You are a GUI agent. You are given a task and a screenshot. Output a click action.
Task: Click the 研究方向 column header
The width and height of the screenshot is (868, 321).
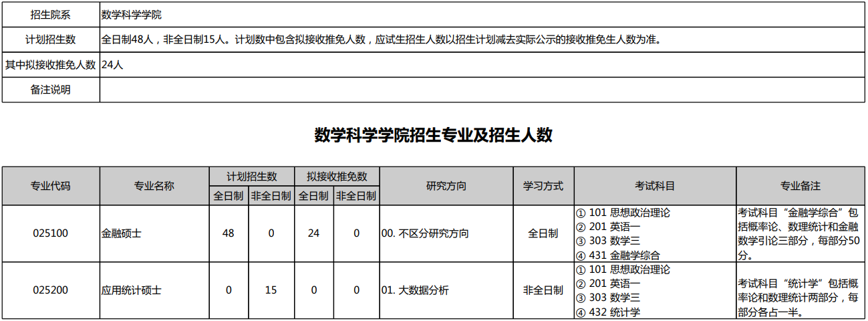click(x=446, y=186)
